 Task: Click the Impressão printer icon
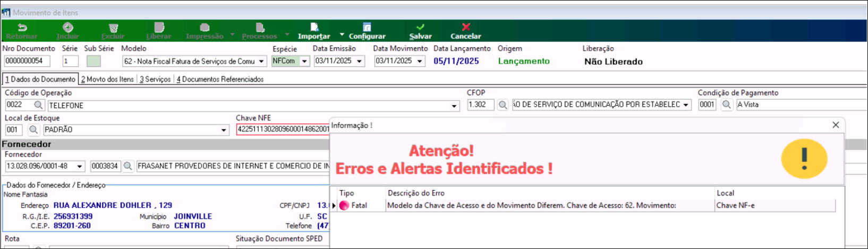(x=205, y=28)
